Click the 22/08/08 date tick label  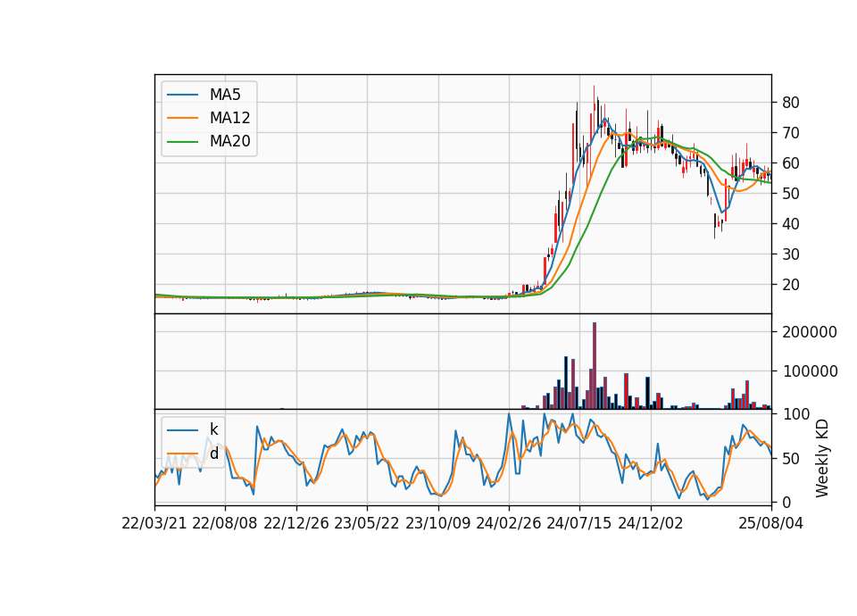pyautogui.click(x=225, y=523)
